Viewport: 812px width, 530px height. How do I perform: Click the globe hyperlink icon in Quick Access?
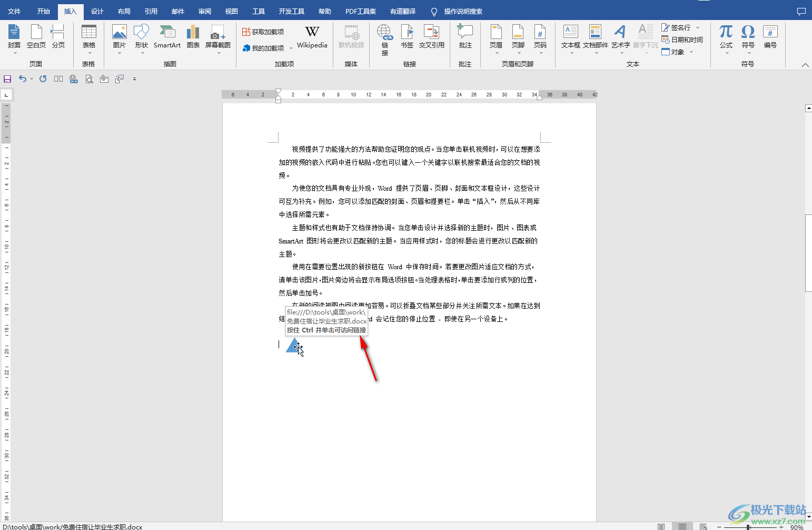pos(74,79)
